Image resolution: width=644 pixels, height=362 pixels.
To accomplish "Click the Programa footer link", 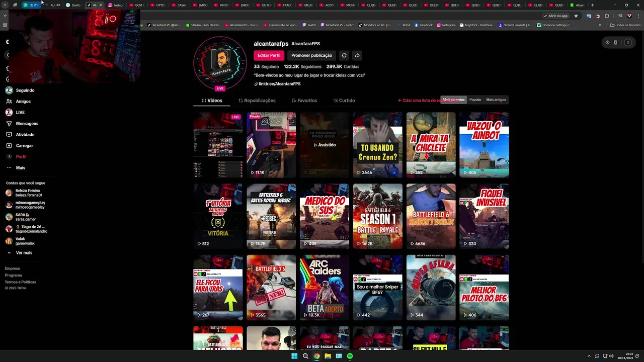I will tap(14, 276).
